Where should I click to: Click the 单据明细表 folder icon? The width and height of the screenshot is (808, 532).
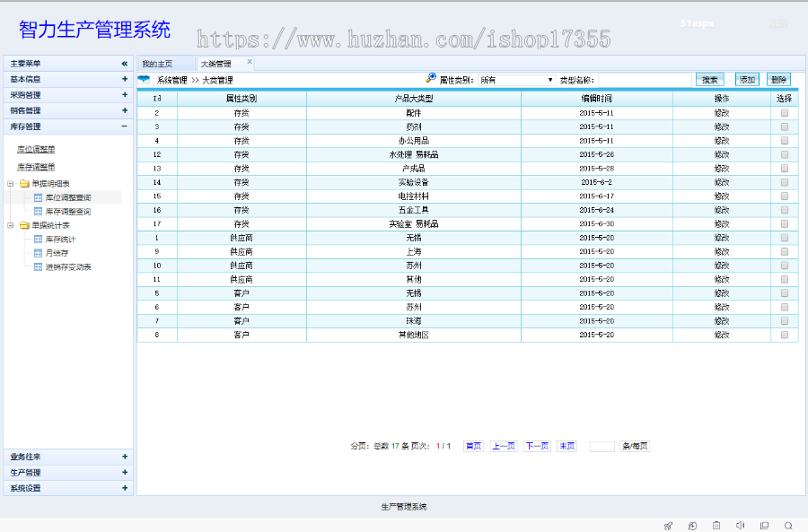pyautogui.click(x=24, y=184)
